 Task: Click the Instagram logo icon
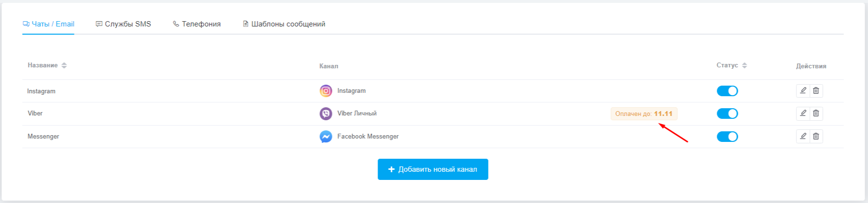326,91
